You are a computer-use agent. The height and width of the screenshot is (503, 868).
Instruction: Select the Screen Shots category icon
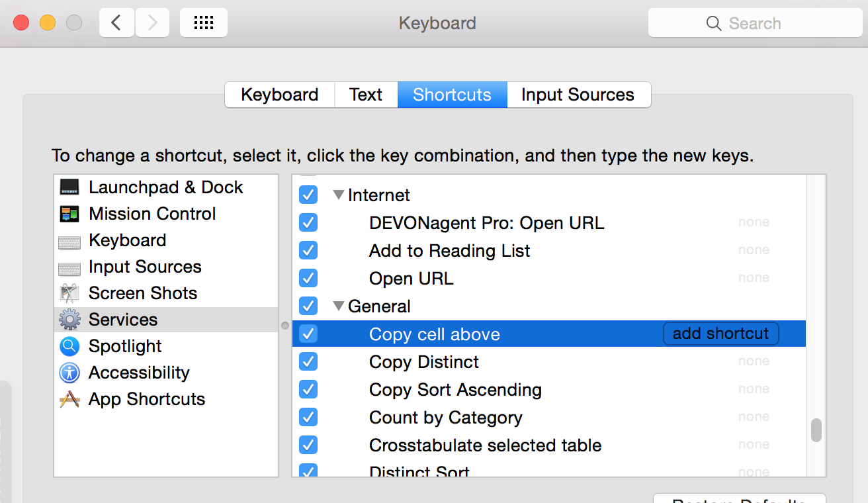point(69,293)
